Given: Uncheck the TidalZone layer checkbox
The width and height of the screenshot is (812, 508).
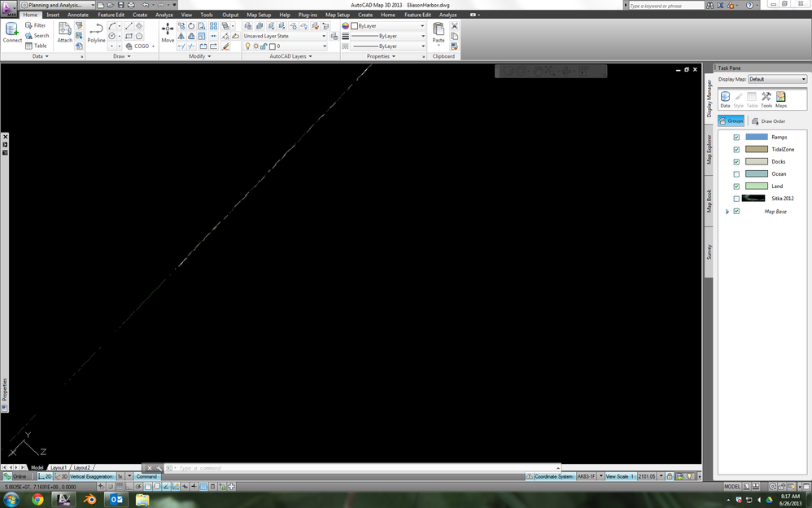Looking at the screenshot, I should click(x=736, y=149).
